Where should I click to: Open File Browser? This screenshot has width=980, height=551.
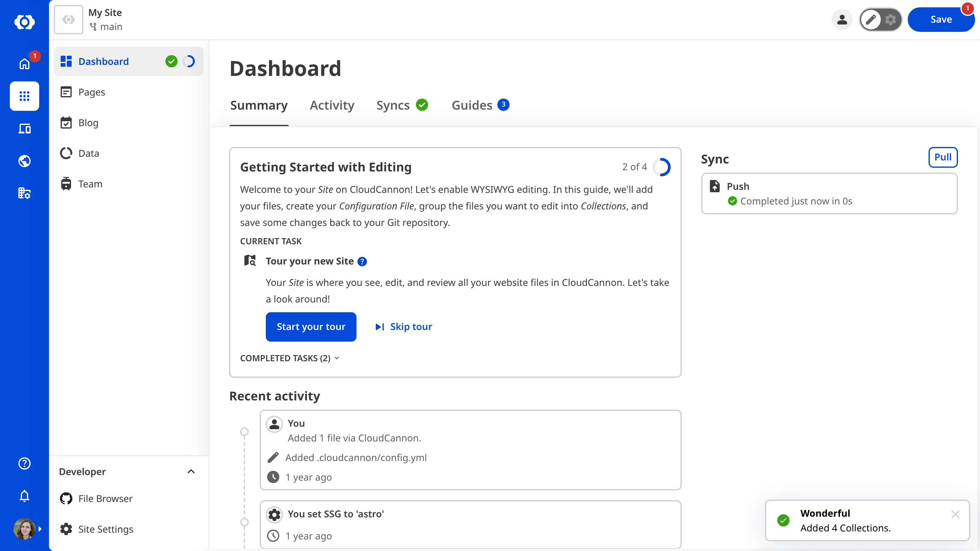click(129, 499)
